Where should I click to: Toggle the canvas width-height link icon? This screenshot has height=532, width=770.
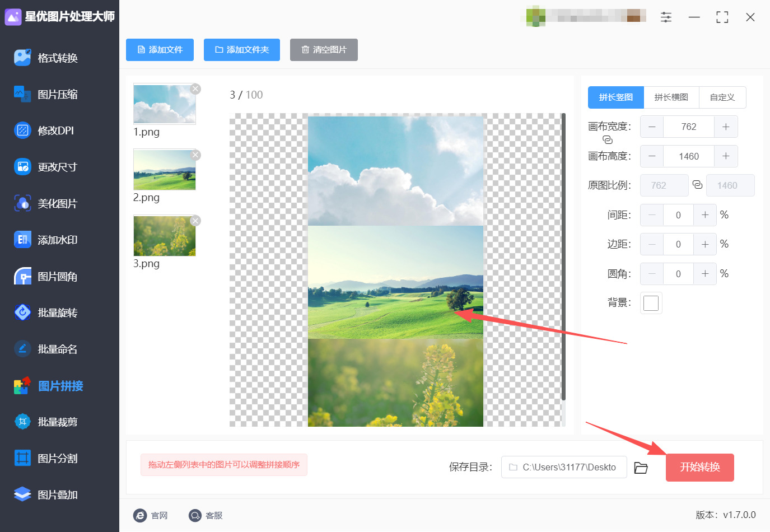coord(608,140)
